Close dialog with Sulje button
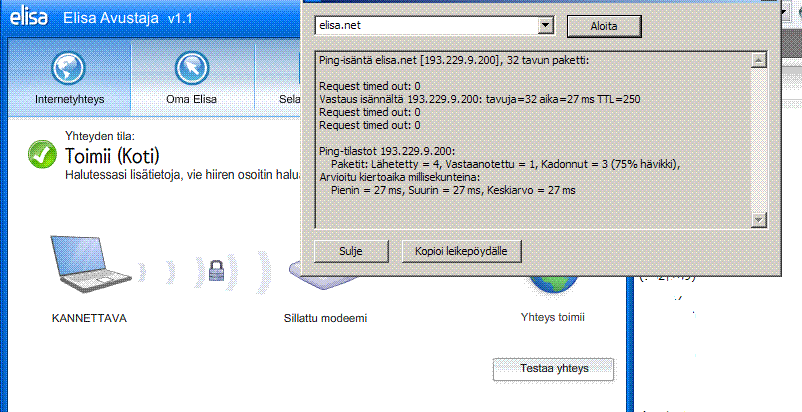 (351, 251)
